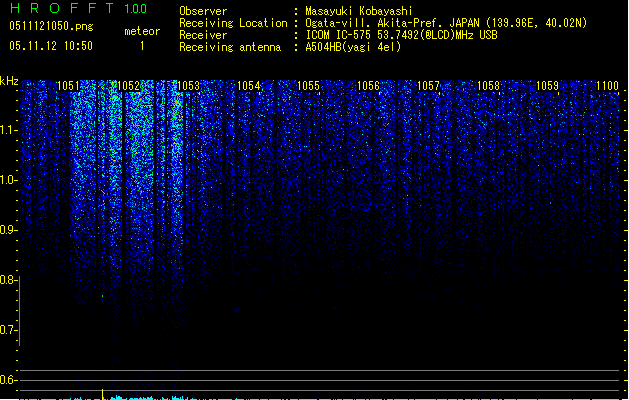Click the date stamp 05.11.12 10:50
The width and height of the screenshot is (629, 400).
[51, 46]
